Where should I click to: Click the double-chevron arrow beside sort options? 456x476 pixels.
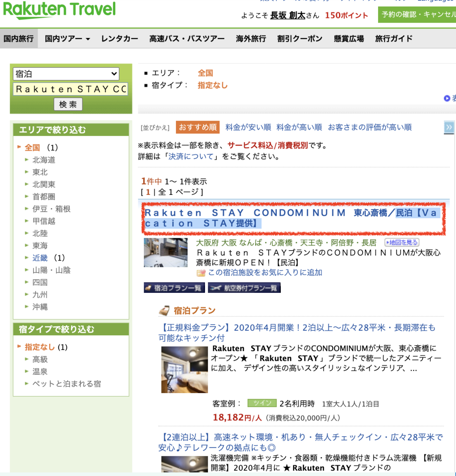(x=449, y=127)
